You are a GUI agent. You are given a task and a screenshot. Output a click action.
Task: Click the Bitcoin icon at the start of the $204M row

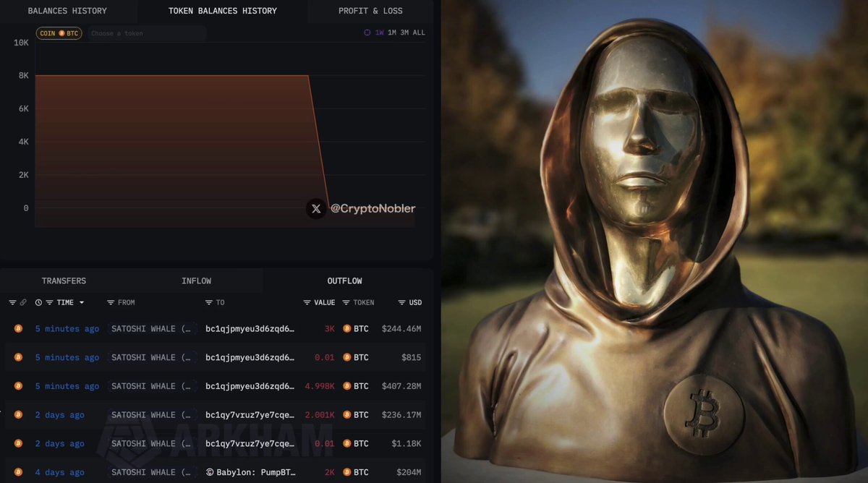pos(18,472)
